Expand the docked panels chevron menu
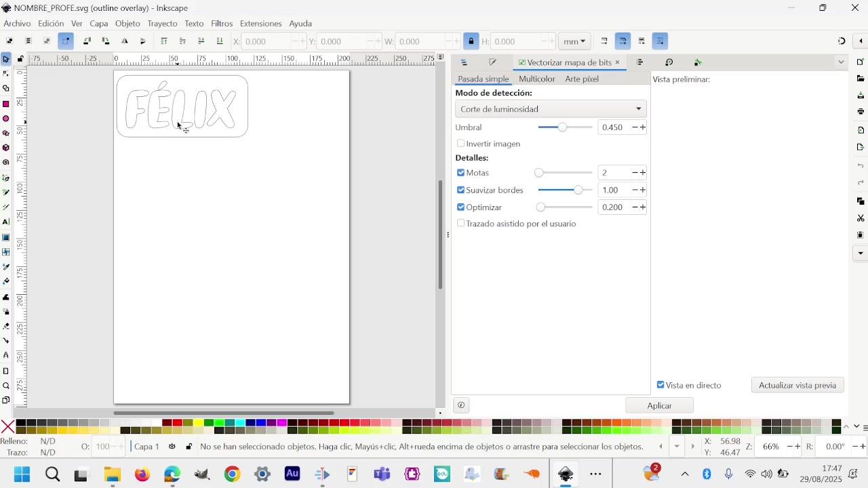 841,62
